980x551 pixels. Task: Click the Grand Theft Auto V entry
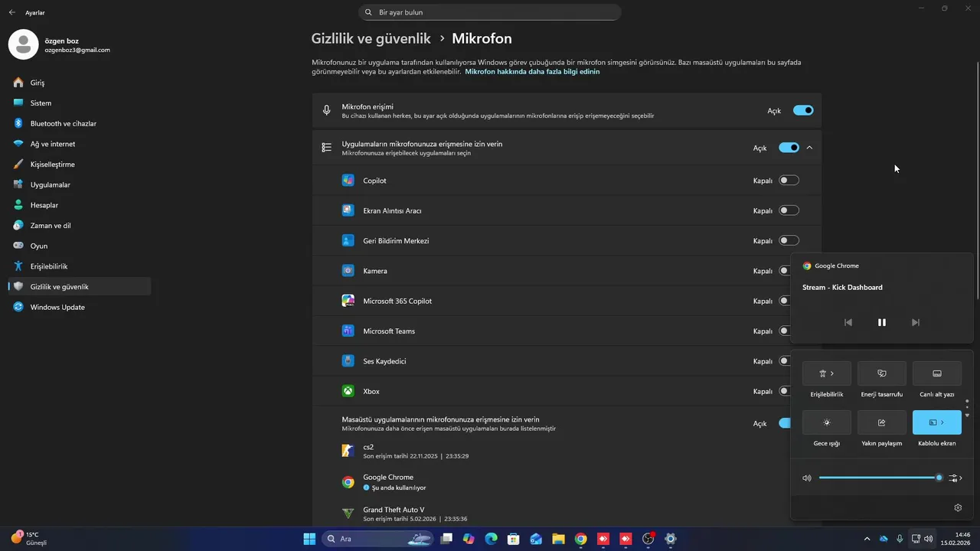point(405,514)
